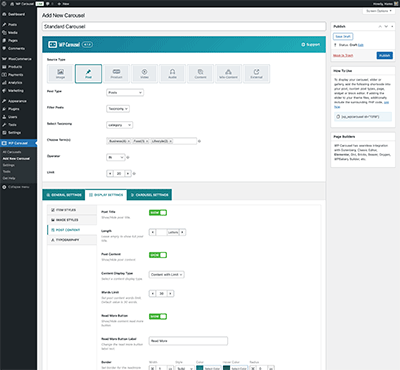Open the Typography sub-tab
The image size is (400, 370).
click(72, 240)
